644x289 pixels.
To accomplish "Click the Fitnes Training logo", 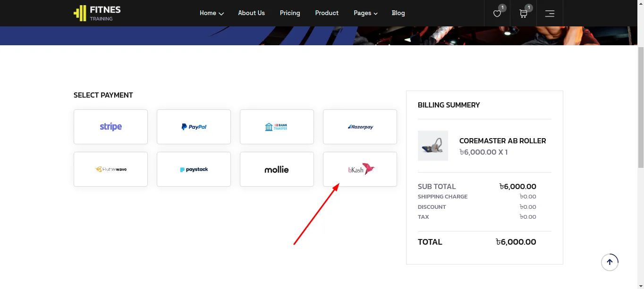I will [97, 13].
